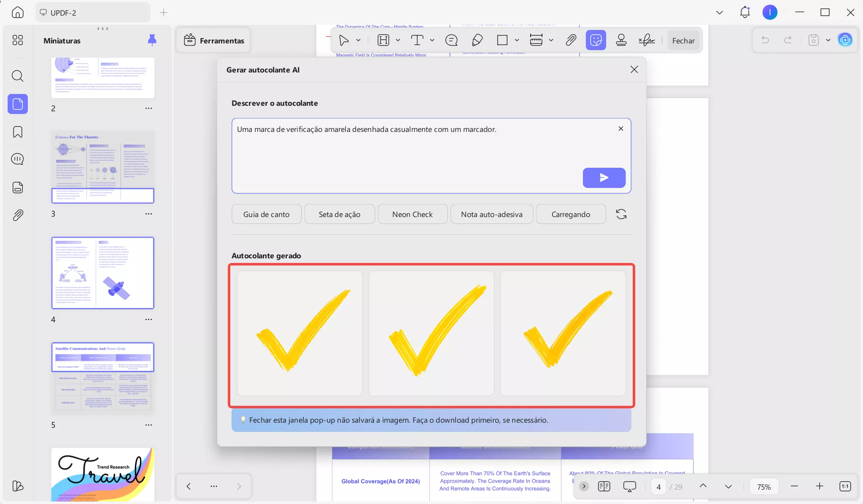Click the attachment paperclip toolbar icon
This screenshot has height=504, width=863.
[x=571, y=40]
